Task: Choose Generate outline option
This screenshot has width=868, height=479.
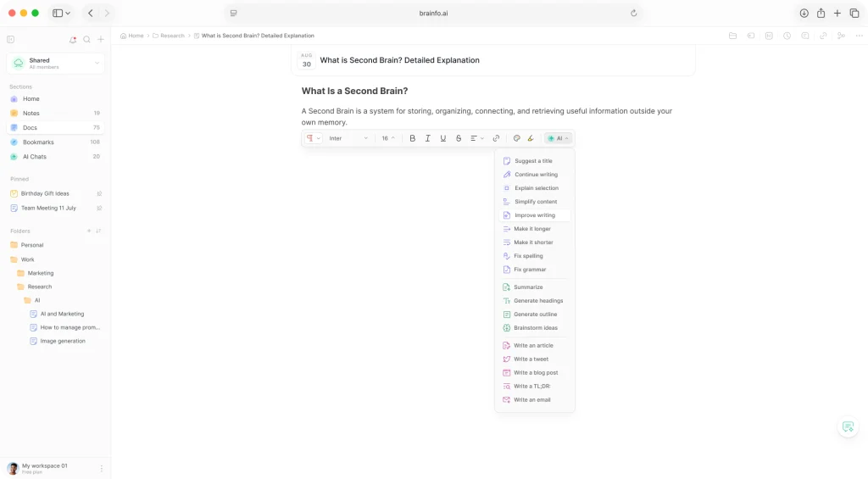Action: point(534,315)
